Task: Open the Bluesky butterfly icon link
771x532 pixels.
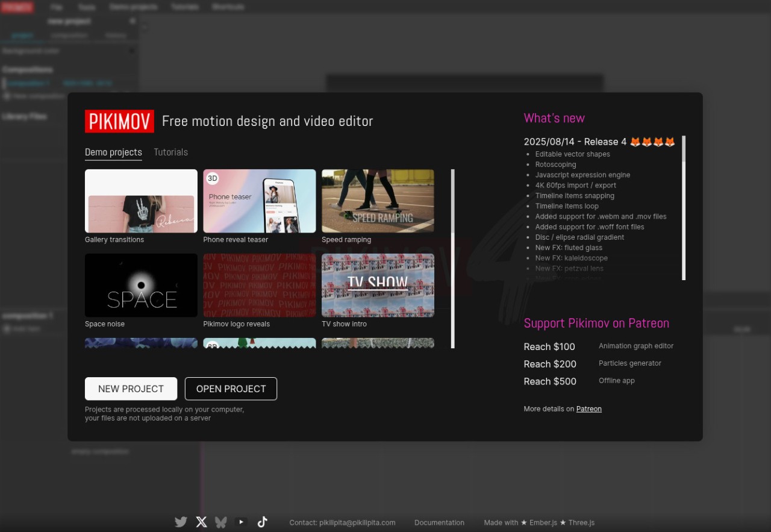Action: (x=221, y=522)
